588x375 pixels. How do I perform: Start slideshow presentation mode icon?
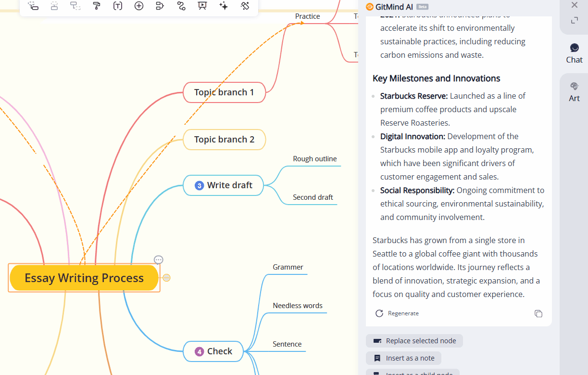202,6
